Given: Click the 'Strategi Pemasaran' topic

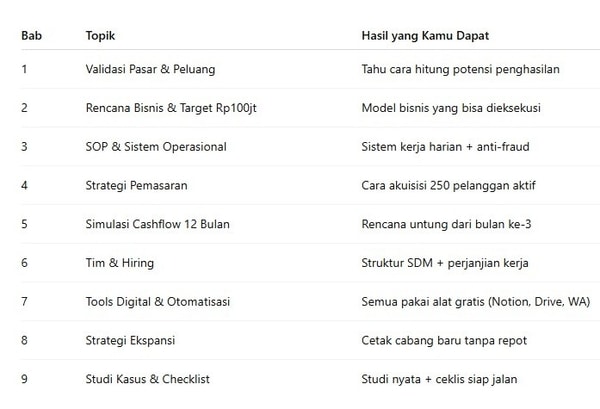Looking at the screenshot, I should click(x=136, y=185).
